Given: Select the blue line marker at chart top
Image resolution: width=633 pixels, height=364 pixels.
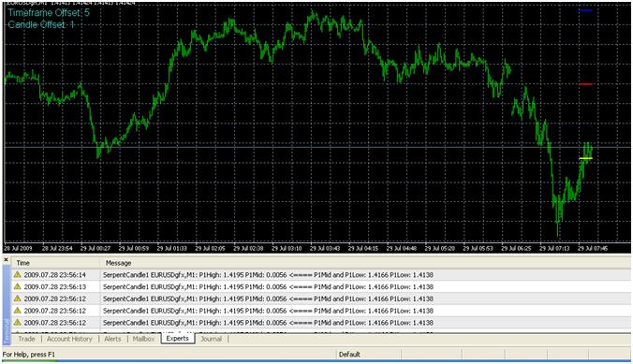Looking at the screenshot, I should click(585, 10).
